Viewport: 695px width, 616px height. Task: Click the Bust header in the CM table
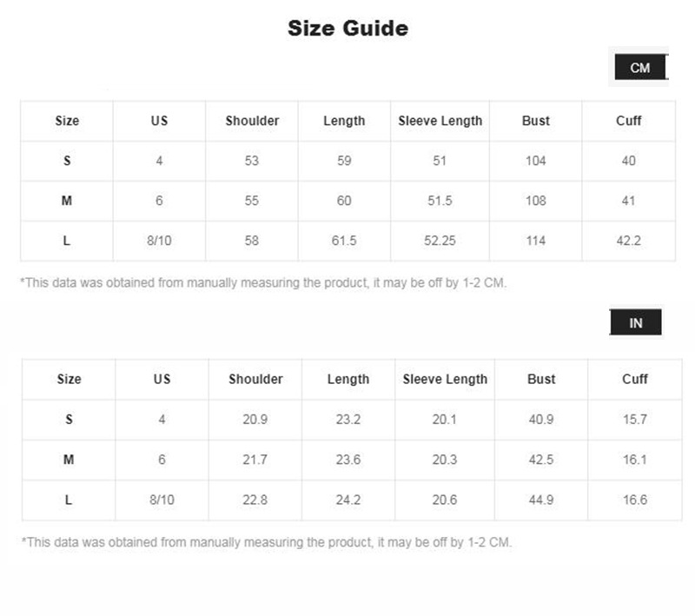point(536,121)
